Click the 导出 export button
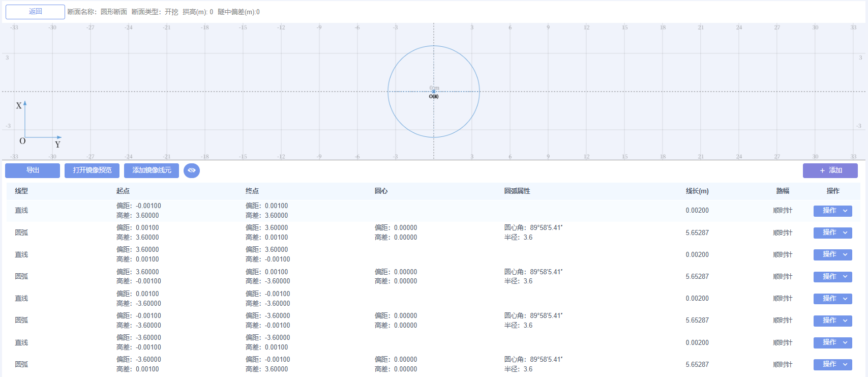The image size is (868, 377). pyautogui.click(x=33, y=170)
